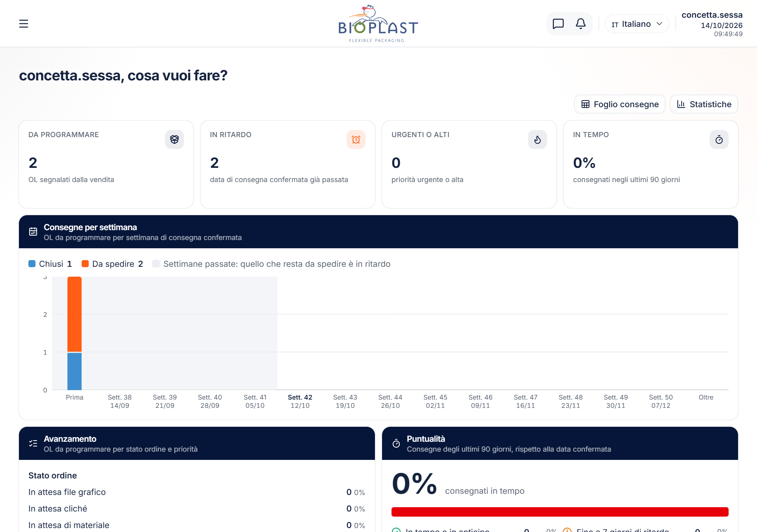The height and width of the screenshot is (532, 757).
Task: Click the Settimane passate legend swatch
Action: (x=156, y=264)
